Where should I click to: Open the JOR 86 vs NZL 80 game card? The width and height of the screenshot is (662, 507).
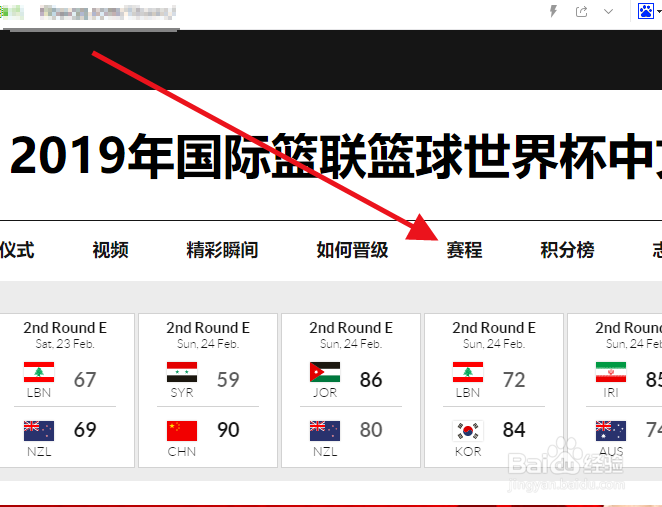point(351,390)
